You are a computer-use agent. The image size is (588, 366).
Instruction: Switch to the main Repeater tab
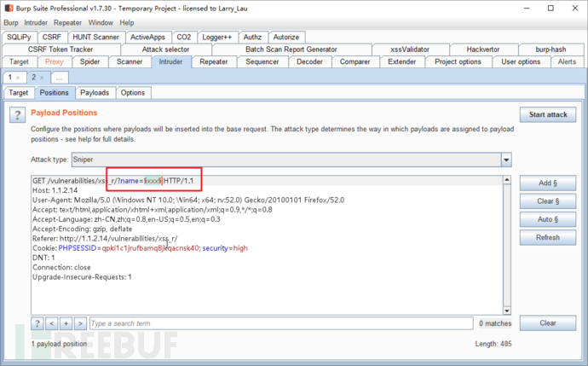[x=214, y=62]
